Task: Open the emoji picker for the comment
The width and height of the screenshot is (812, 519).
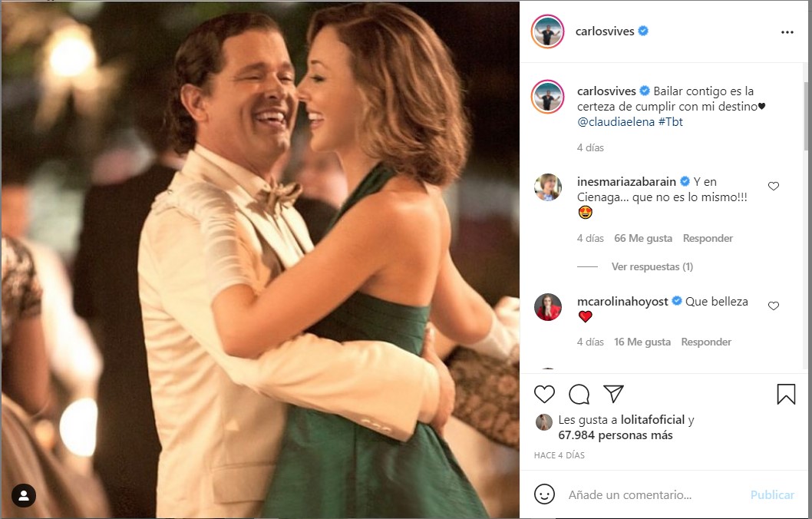Action: (x=544, y=494)
